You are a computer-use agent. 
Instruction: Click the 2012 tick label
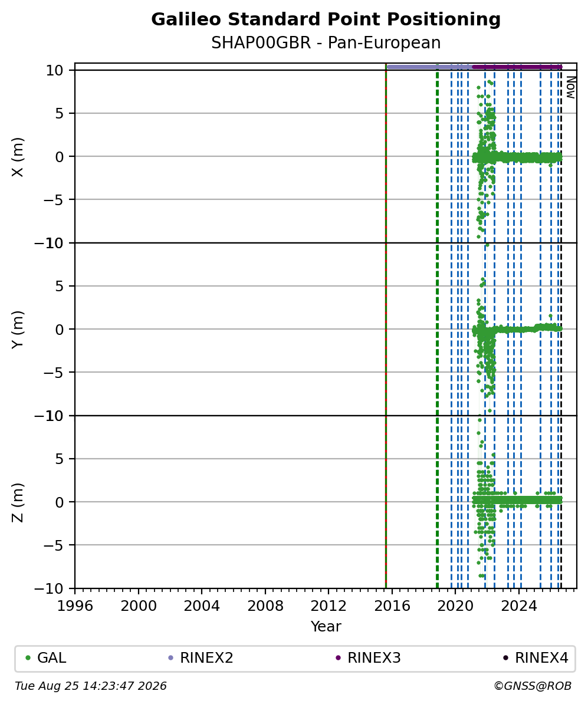[329, 606]
